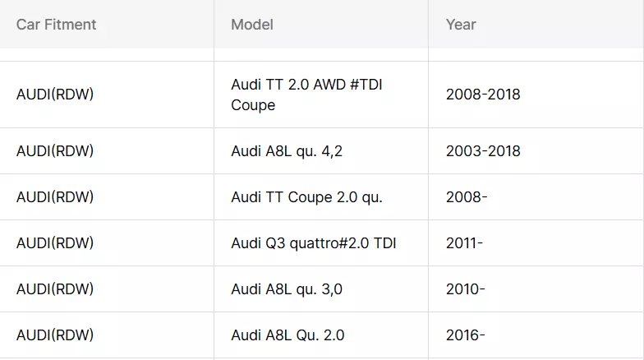Image resolution: width=644 pixels, height=360 pixels.
Task: Click AUDI(RDW) in the A8L Qu. 2.0 row
Action: coord(55,335)
